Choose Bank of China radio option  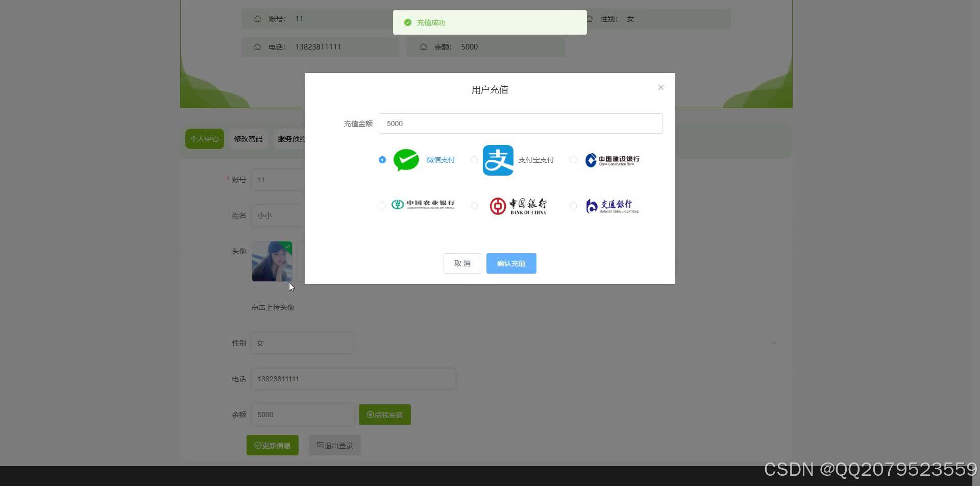tap(474, 206)
